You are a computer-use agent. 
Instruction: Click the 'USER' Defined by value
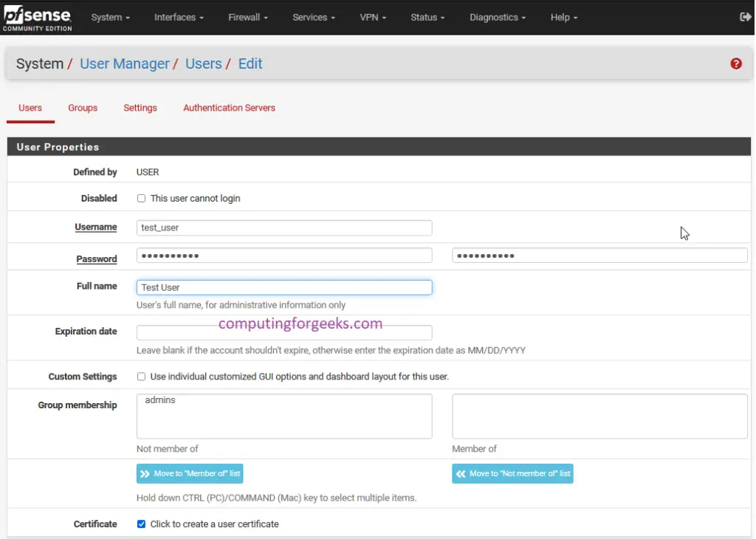[x=148, y=172]
